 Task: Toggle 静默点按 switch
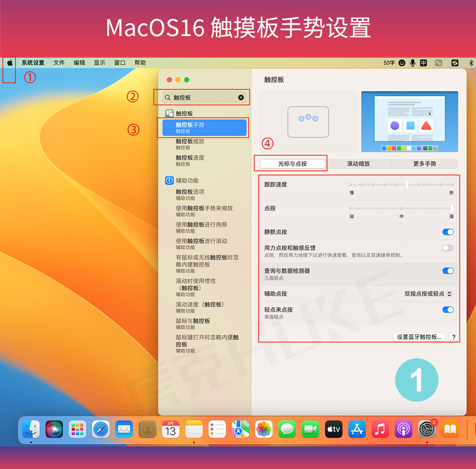(x=448, y=232)
